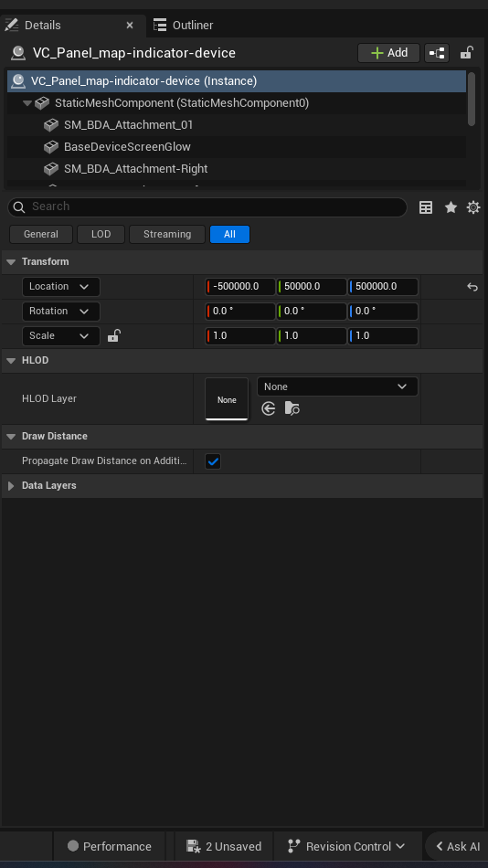The height and width of the screenshot is (868, 488).
Task: Select SM_BDA_Attachment-Right component
Action: tap(237, 168)
